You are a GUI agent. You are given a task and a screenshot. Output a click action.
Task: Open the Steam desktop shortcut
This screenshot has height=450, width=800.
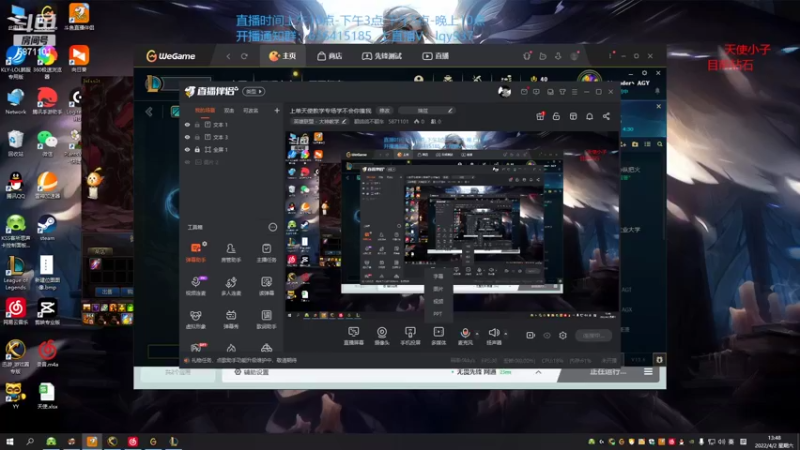click(x=47, y=227)
